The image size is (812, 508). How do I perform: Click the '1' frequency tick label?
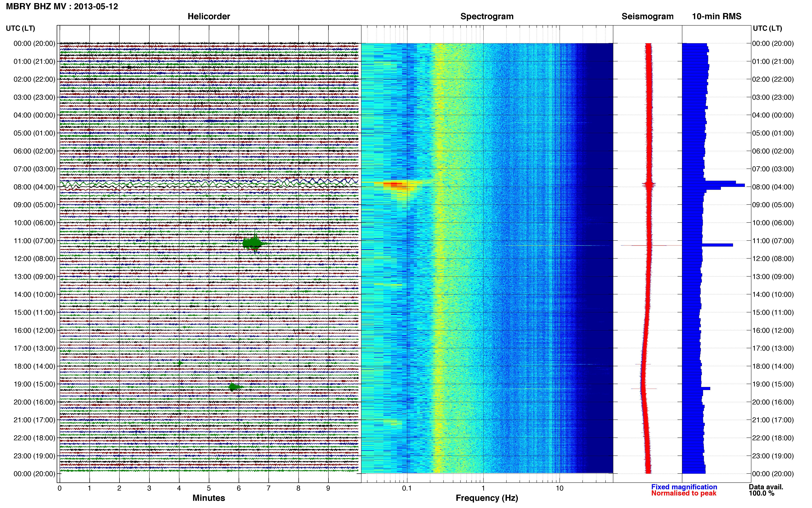click(x=483, y=488)
